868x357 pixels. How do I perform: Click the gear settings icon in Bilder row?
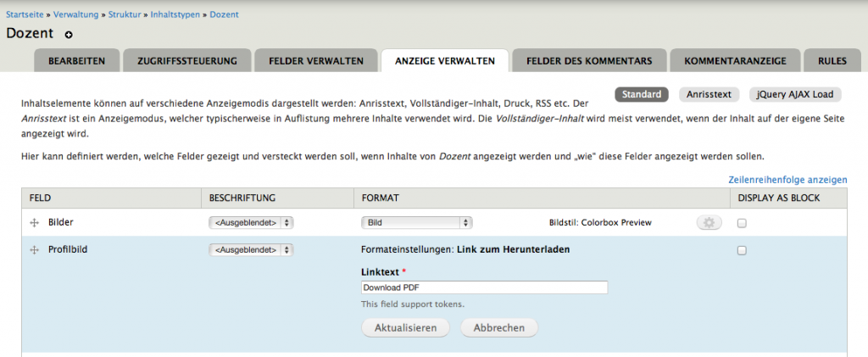pos(708,222)
